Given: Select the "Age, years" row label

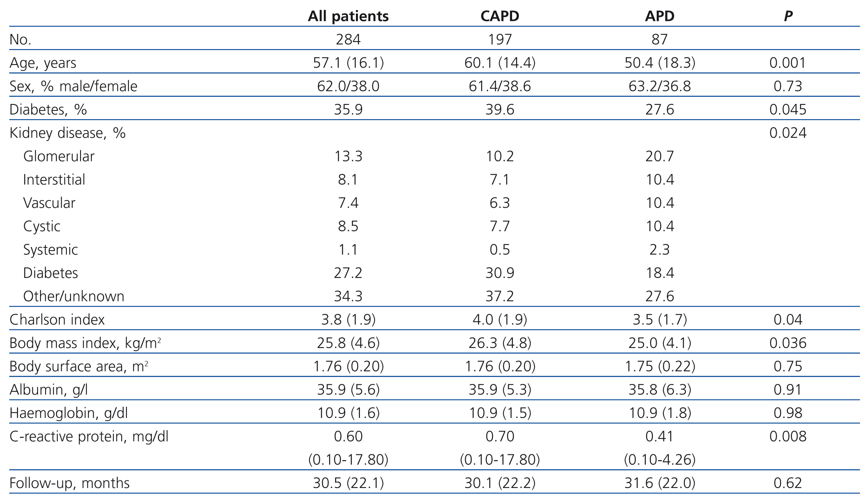Looking at the screenshot, I should coord(43,63).
